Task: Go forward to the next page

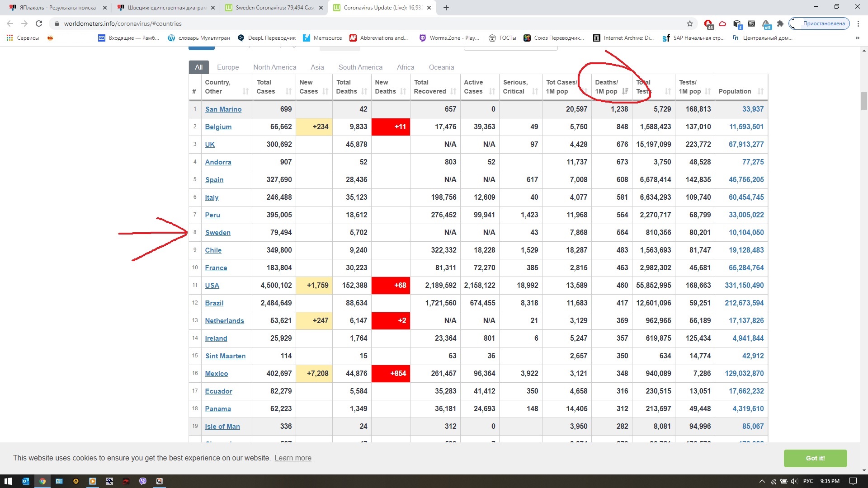Action: 24,23
